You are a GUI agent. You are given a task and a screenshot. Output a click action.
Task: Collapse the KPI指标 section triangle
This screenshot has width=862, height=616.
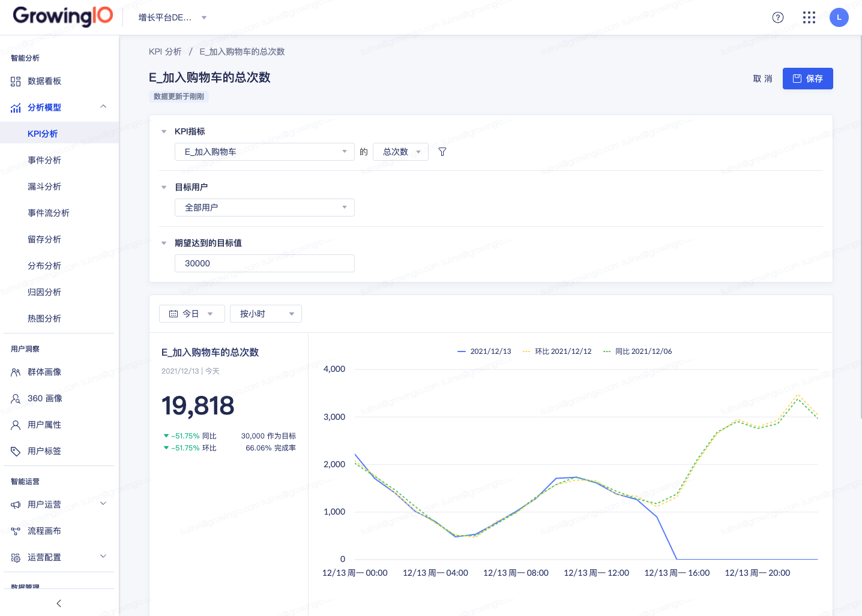click(164, 131)
